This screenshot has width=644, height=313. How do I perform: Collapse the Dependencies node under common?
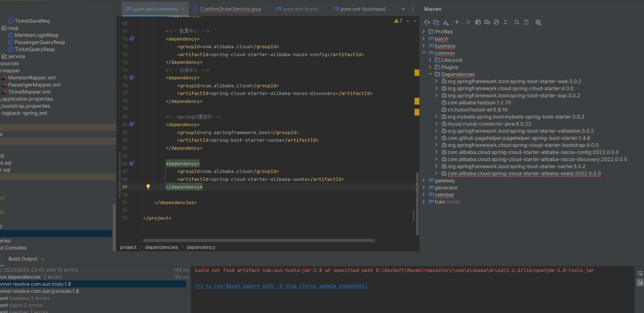click(430, 74)
